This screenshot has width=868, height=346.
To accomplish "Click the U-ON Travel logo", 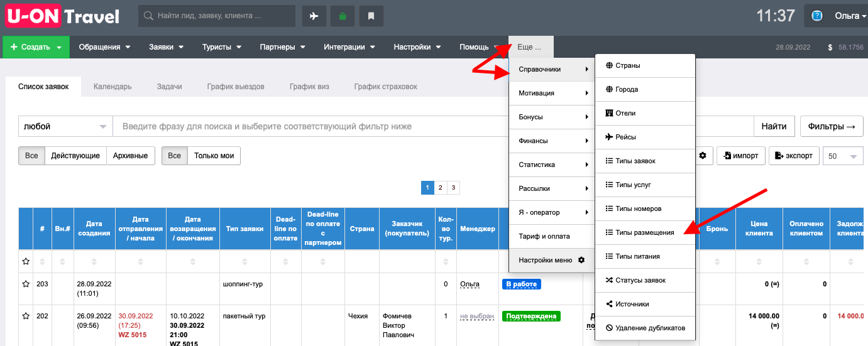I will tap(63, 16).
